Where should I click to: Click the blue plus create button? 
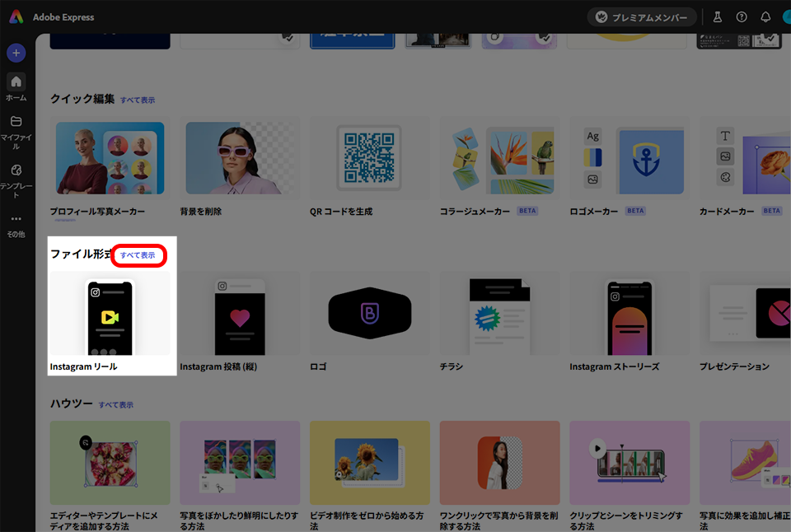point(16,53)
